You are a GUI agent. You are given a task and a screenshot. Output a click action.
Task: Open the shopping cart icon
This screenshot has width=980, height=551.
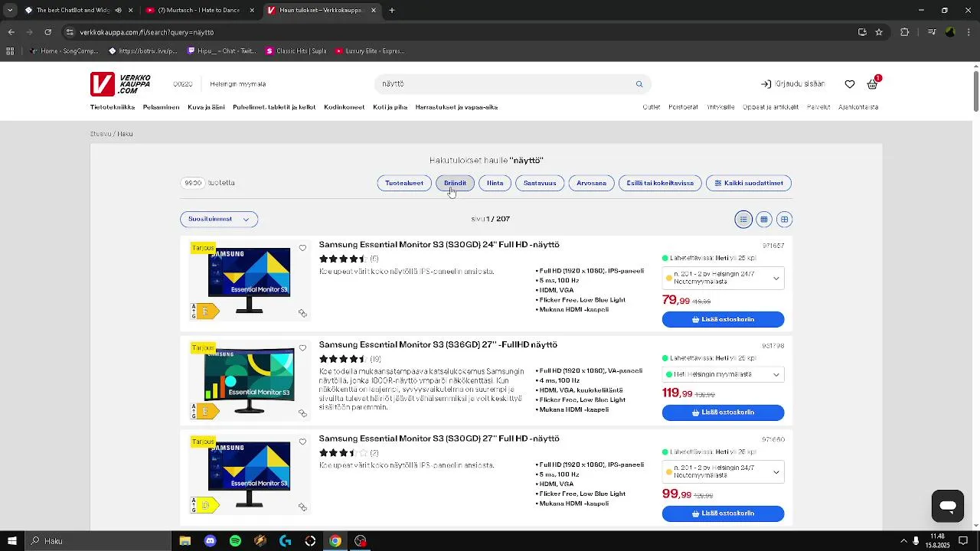(x=872, y=84)
